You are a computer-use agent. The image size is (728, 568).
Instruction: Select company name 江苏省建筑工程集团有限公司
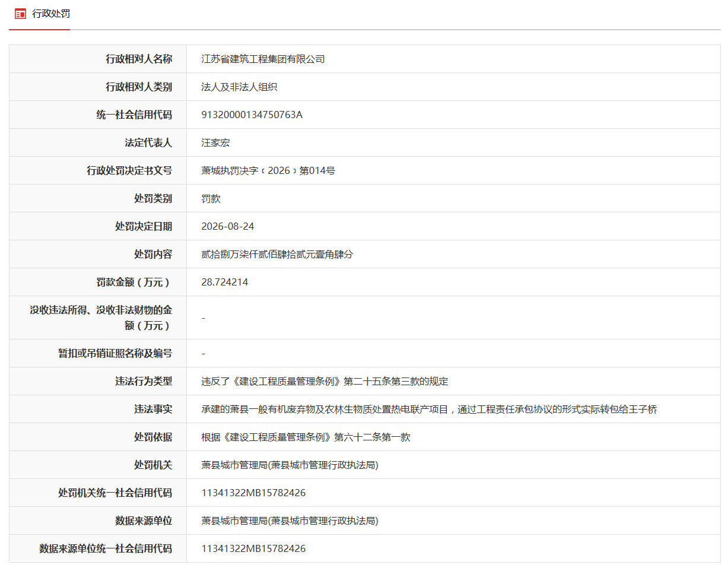(263, 59)
